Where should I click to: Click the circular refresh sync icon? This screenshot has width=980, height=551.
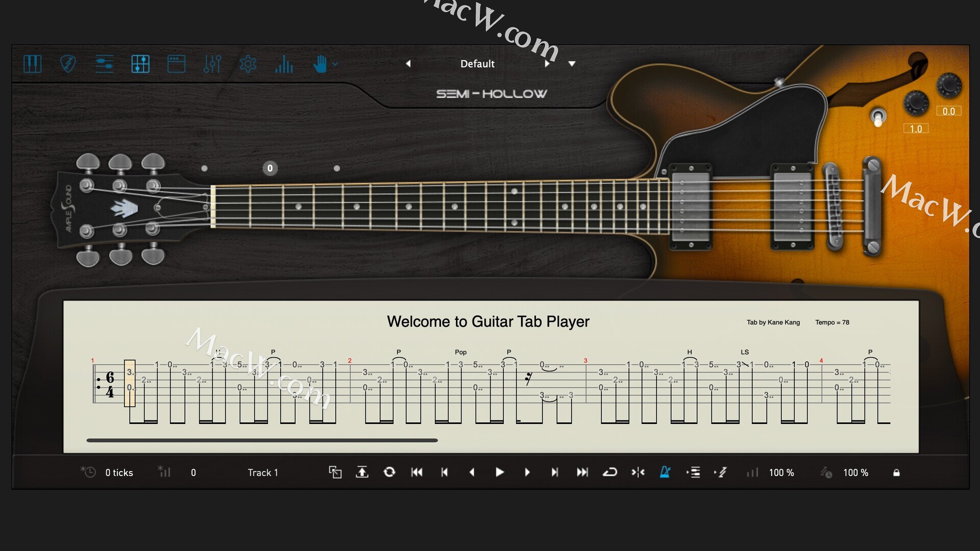(389, 472)
